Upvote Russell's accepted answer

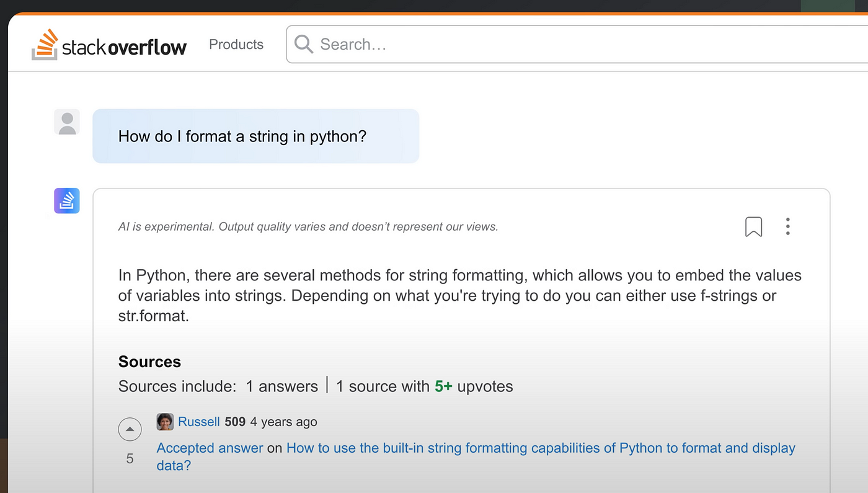130,429
